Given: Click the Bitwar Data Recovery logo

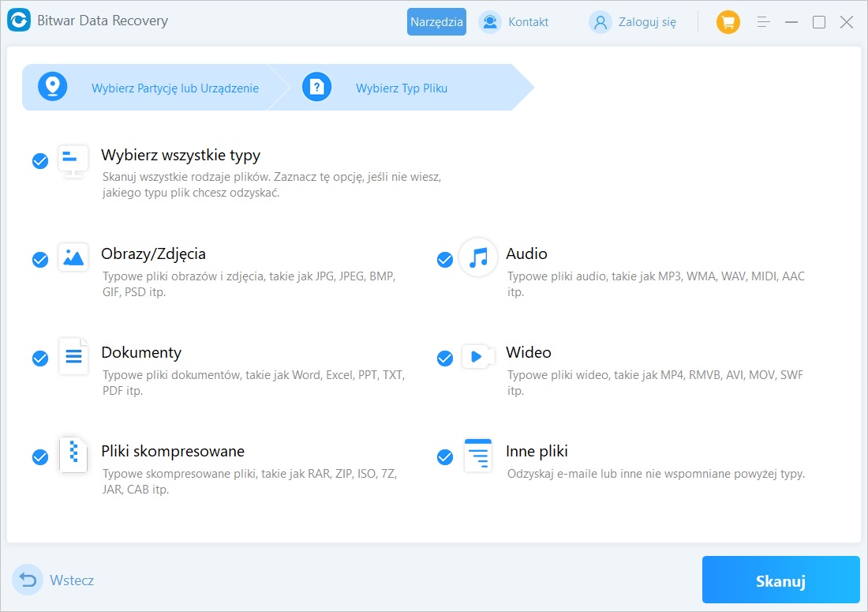Looking at the screenshot, I should point(19,21).
